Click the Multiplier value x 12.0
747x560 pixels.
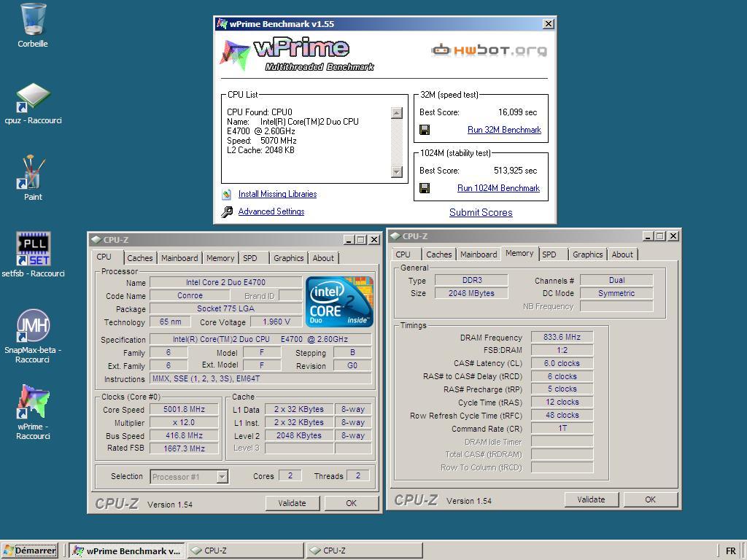184,422
